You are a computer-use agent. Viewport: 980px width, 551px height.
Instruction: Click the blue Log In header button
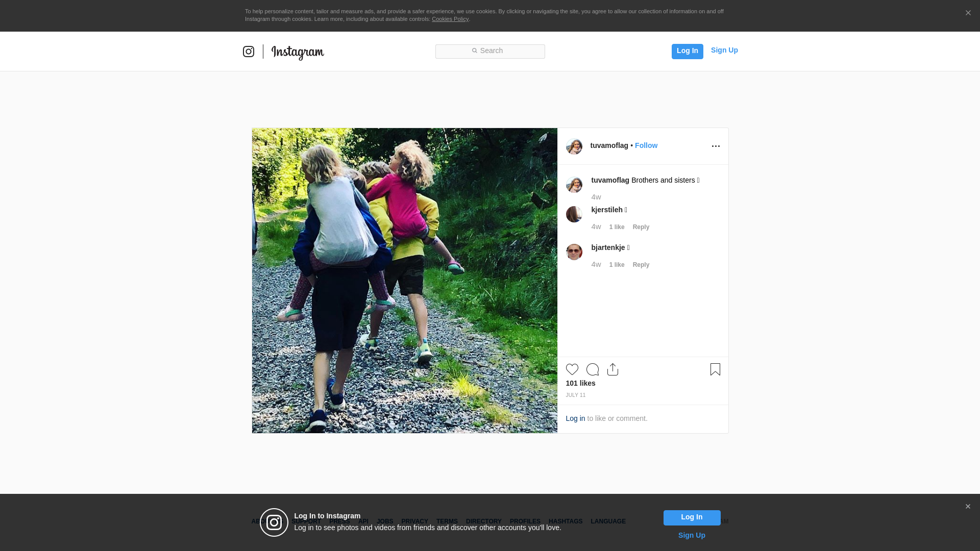point(687,51)
